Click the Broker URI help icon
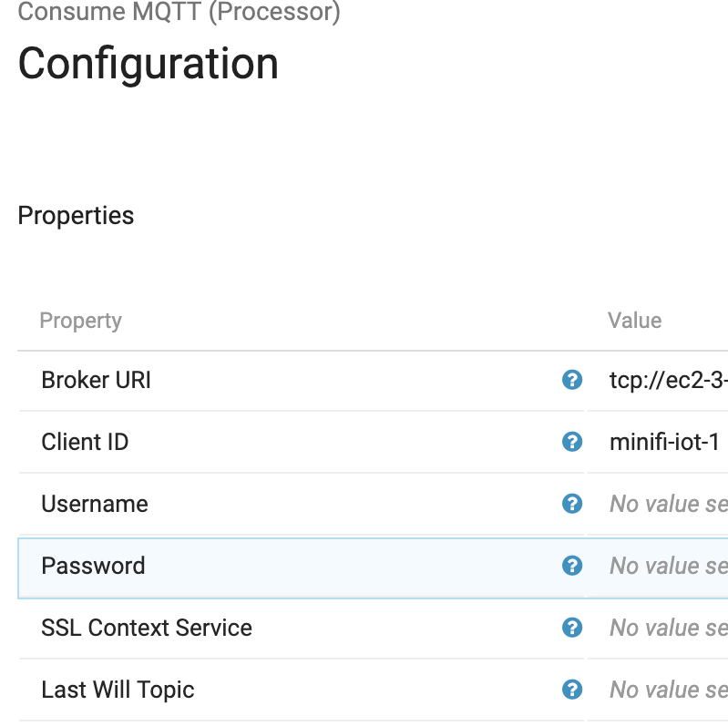The width and height of the screenshot is (728, 726). [x=572, y=380]
